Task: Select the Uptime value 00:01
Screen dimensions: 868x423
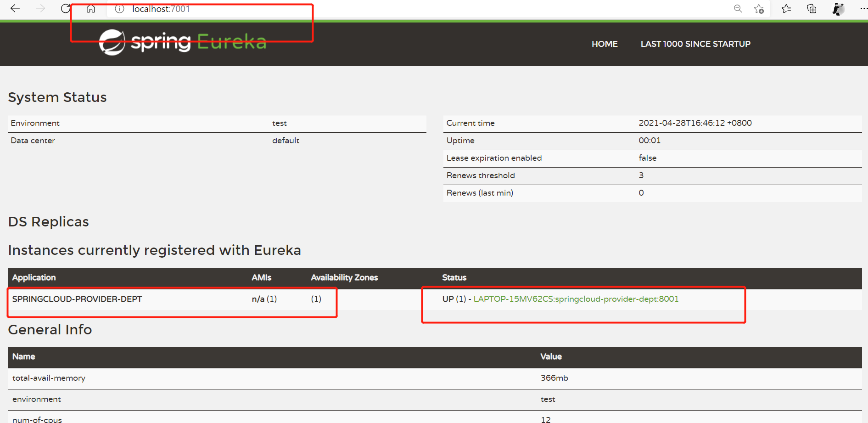Action: (650, 141)
